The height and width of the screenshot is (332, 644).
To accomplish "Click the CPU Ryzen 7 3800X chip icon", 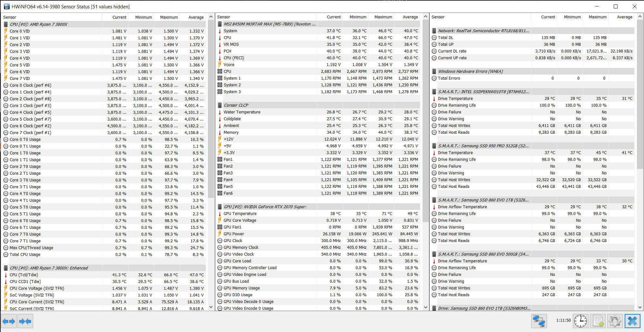I will (x=6, y=24).
